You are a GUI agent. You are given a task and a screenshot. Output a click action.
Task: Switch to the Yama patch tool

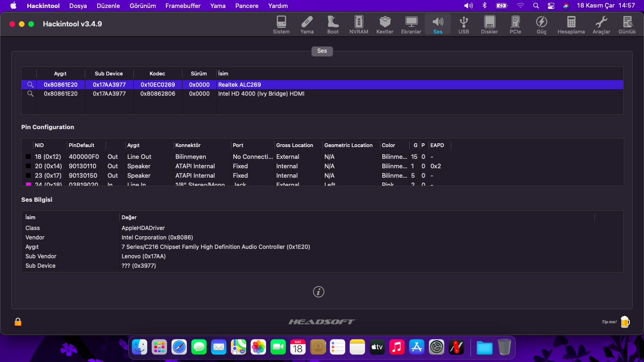[307, 25]
